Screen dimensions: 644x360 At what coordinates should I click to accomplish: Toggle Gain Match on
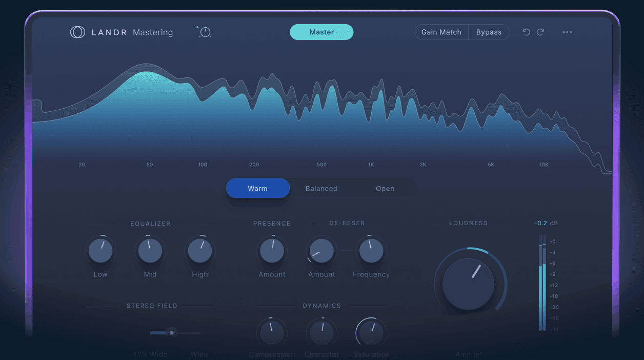click(441, 32)
